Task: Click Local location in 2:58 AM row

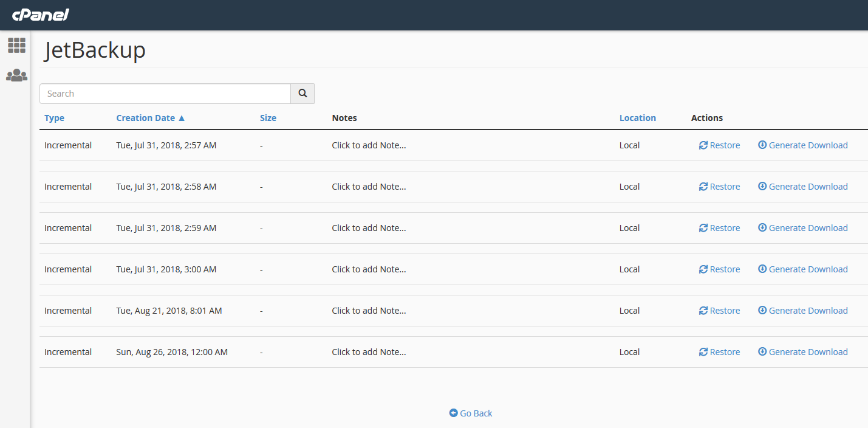Action: point(630,187)
